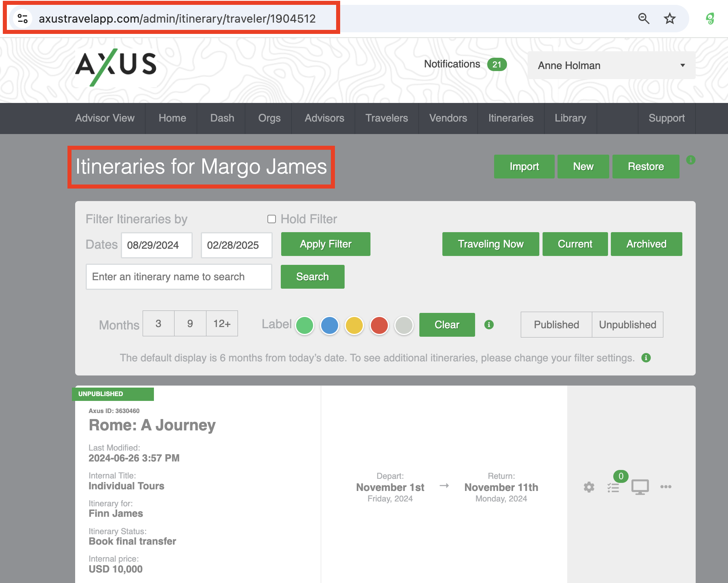Open the Vendors menu item

(448, 118)
